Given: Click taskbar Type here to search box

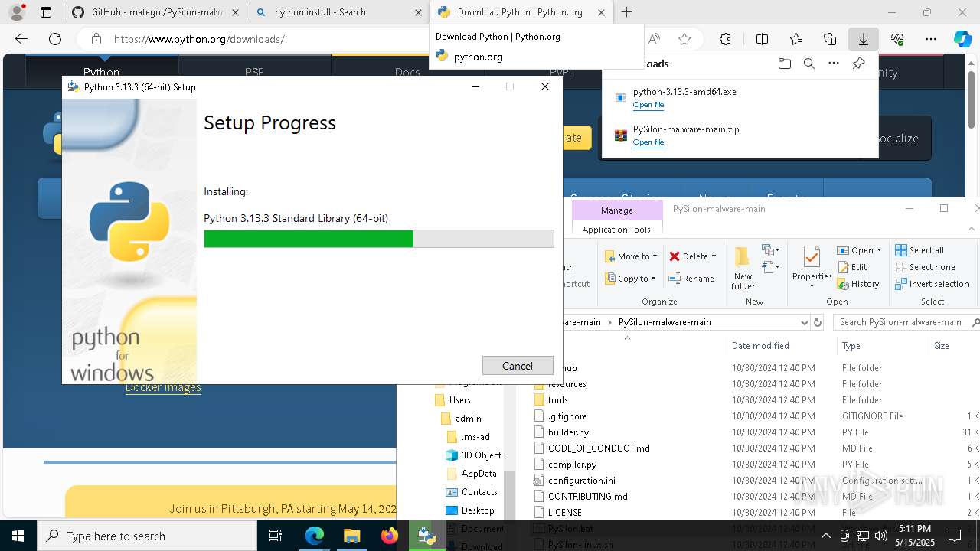Looking at the screenshot, I should (x=147, y=536).
